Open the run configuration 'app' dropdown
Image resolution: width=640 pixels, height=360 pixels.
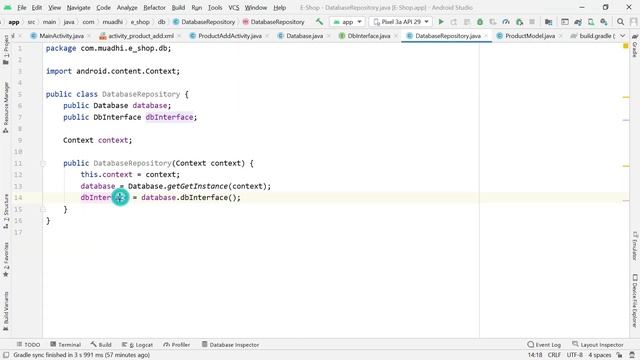click(x=347, y=22)
